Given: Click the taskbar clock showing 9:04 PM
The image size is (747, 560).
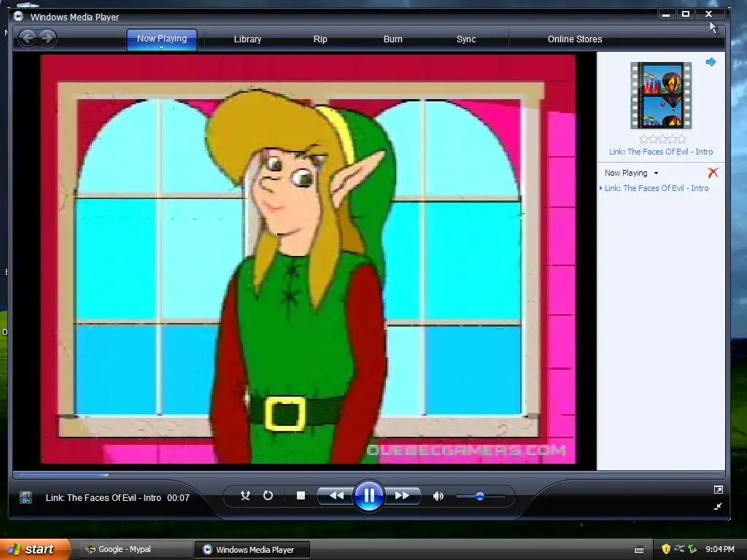Looking at the screenshot, I should pyautogui.click(x=720, y=550).
